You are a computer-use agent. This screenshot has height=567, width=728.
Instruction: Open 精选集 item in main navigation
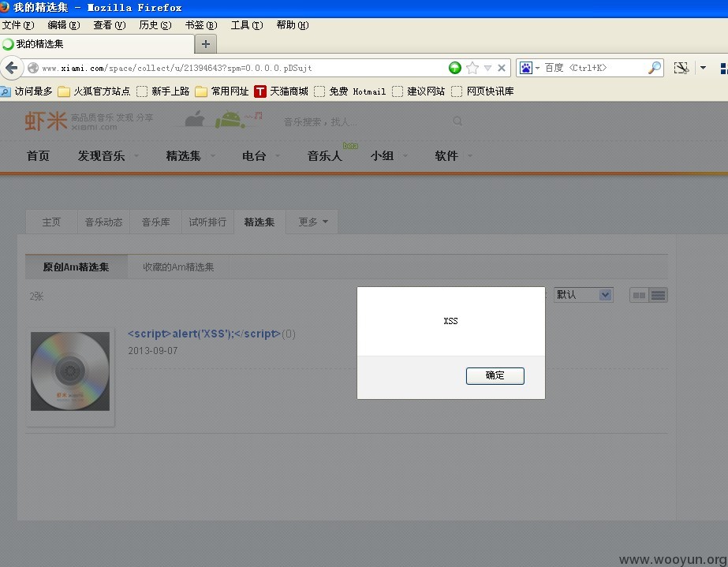pos(184,156)
